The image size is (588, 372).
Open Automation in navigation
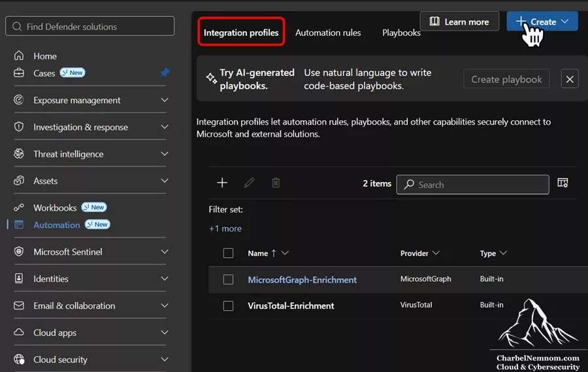click(57, 225)
